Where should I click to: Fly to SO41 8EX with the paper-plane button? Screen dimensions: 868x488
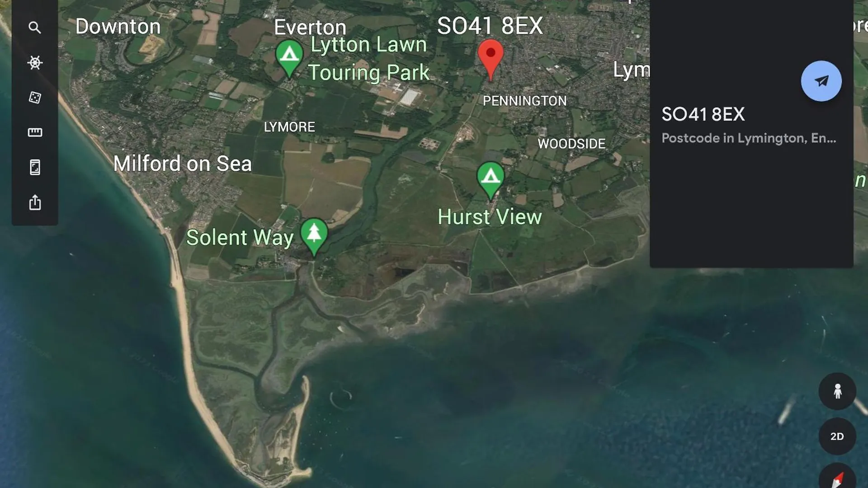[821, 81]
